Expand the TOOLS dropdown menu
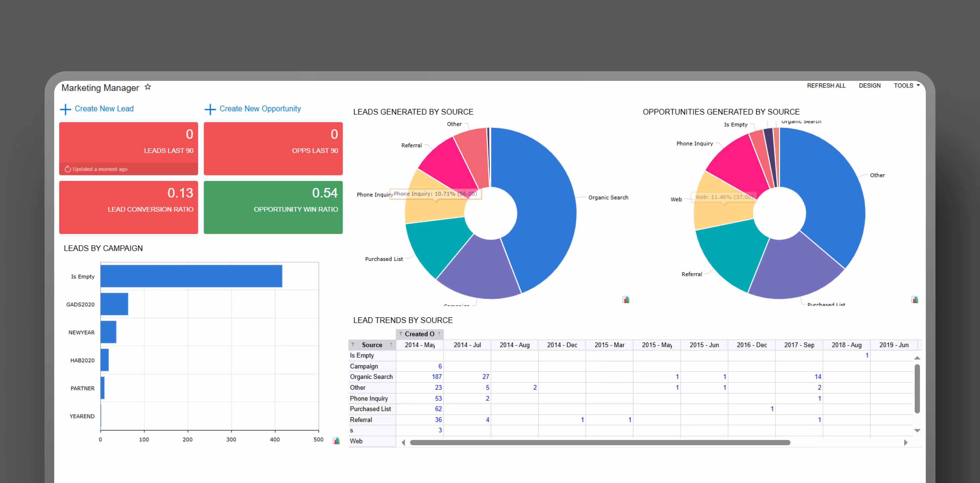Image resolution: width=980 pixels, height=483 pixels. click(906, 86)
